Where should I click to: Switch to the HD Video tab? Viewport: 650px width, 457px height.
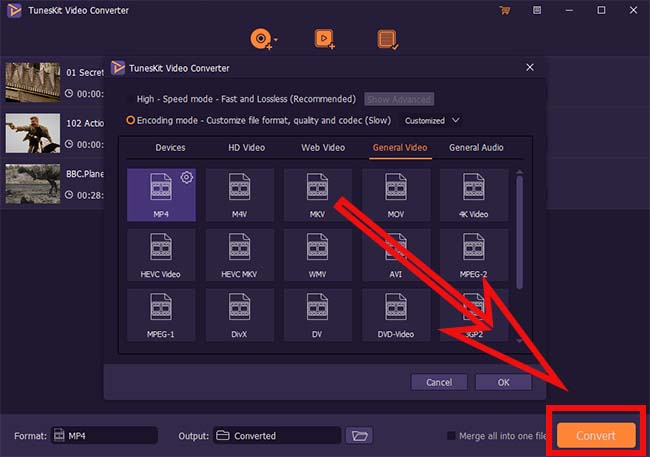point(247,148)
